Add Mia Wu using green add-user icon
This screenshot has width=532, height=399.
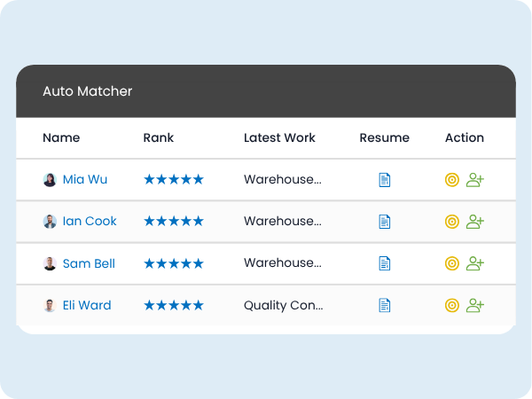(475, 180)
